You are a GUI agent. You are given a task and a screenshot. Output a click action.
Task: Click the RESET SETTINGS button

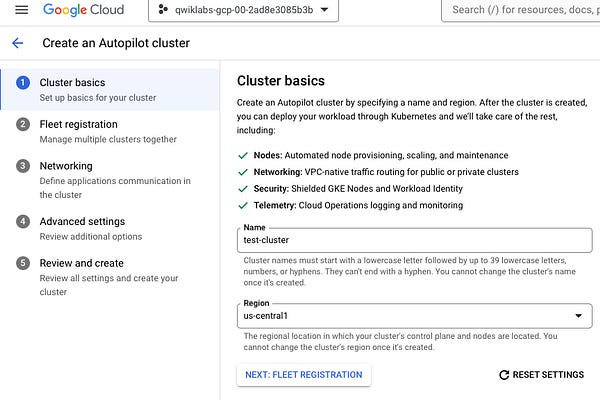[542, 375]
